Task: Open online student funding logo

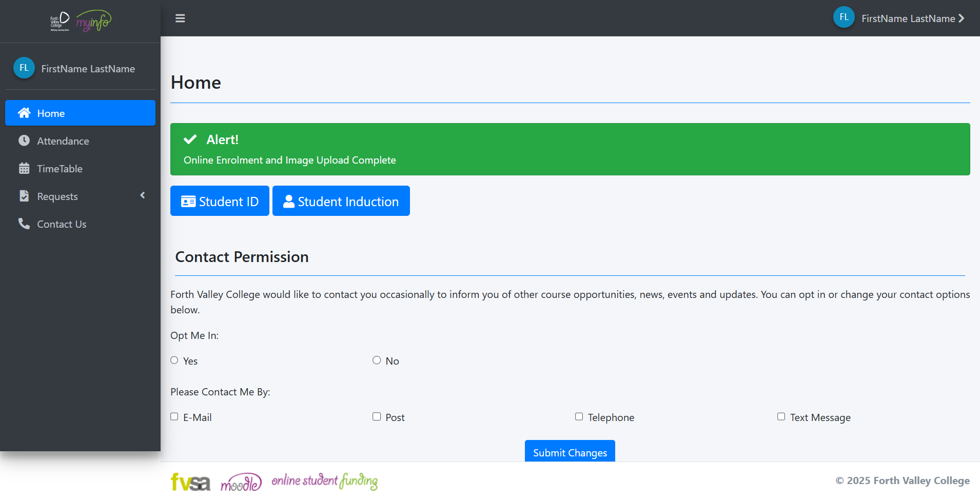Action: [324, 481]
